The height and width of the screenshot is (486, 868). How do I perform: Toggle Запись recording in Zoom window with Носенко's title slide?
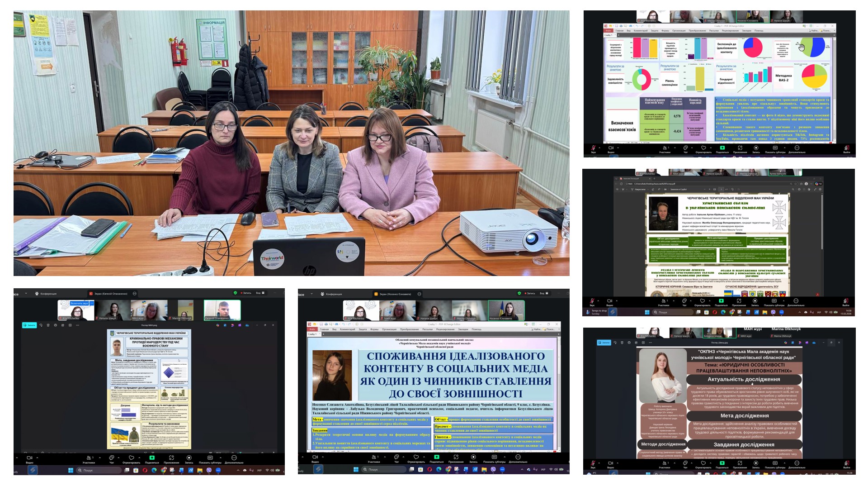point(473,457)
